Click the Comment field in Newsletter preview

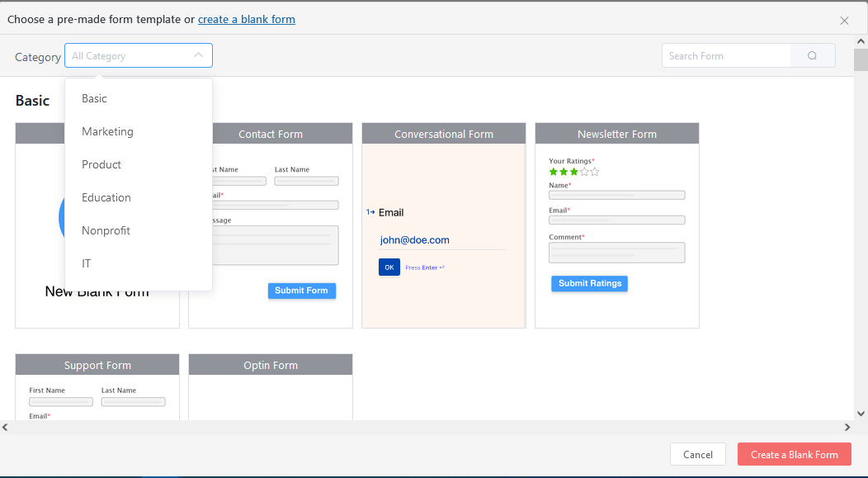click(616, 253)
